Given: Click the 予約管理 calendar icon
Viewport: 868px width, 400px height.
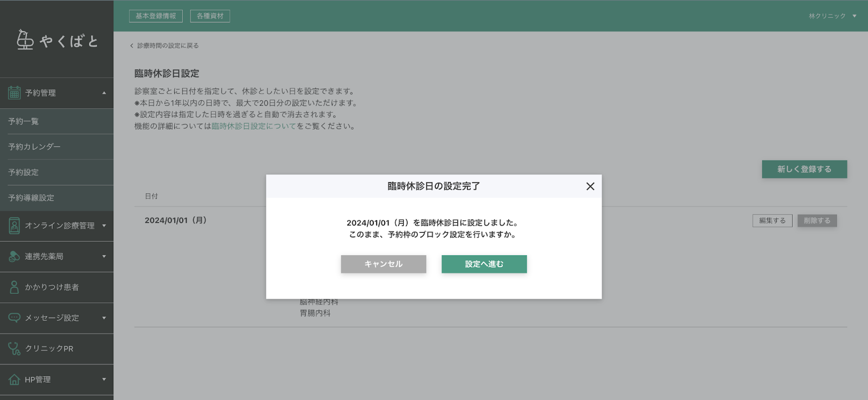Looking at the screenshot, I should pos(14,93).
